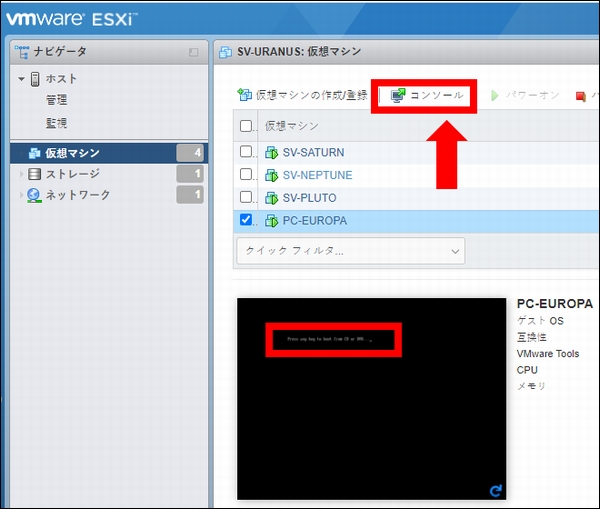The height and width of the screenshot is (509, 600).
Task: Click the SV-PLUTO VM icon
Action: (271, 198)
